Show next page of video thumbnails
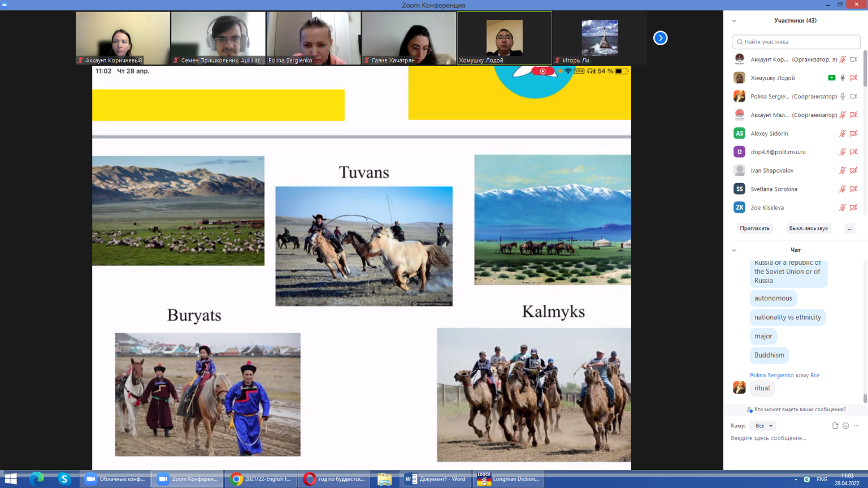This screenshot has width=868, height=488. [660, 38]
